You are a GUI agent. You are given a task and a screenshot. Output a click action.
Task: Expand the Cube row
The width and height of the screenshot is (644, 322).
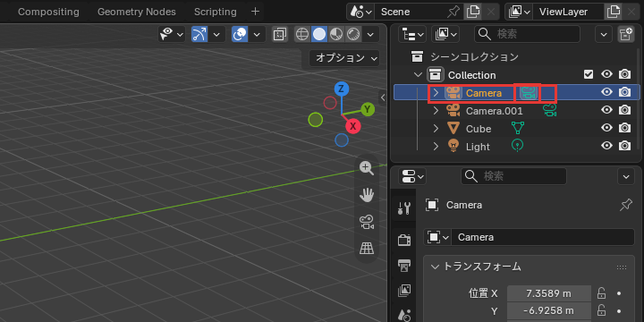tap(436, 129)
